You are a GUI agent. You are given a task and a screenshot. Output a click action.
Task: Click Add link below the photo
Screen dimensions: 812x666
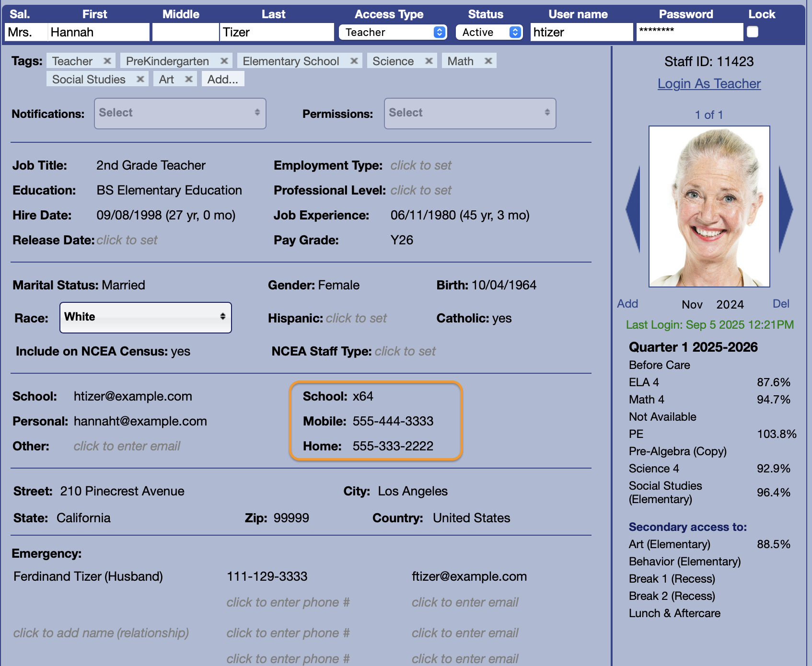pos(627,304)
